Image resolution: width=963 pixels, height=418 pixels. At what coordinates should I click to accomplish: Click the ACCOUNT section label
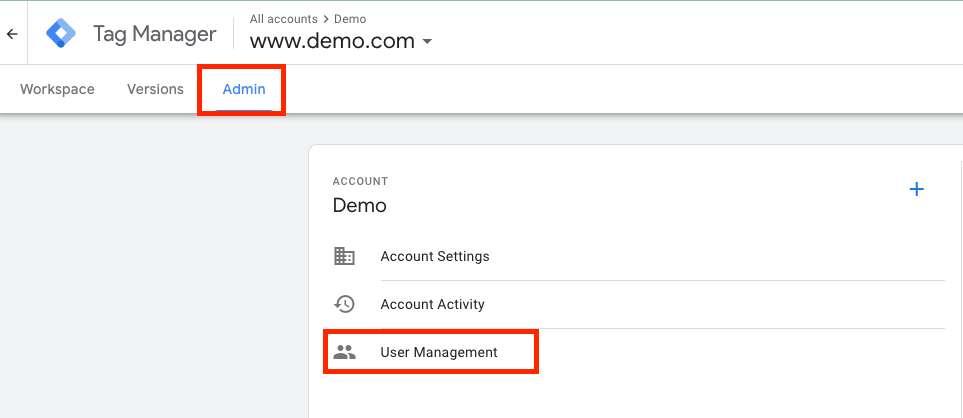(360, 182)
